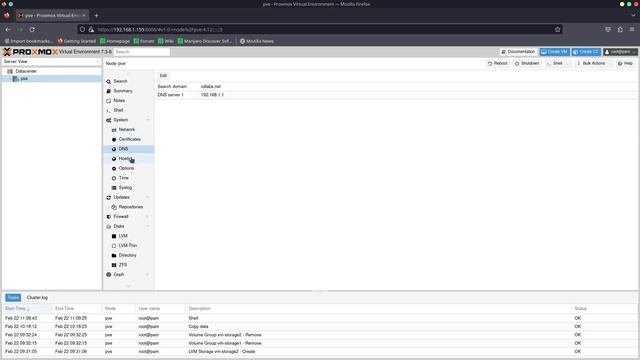Open the LVM disks page
640x360 pixels.
point(123,236)
